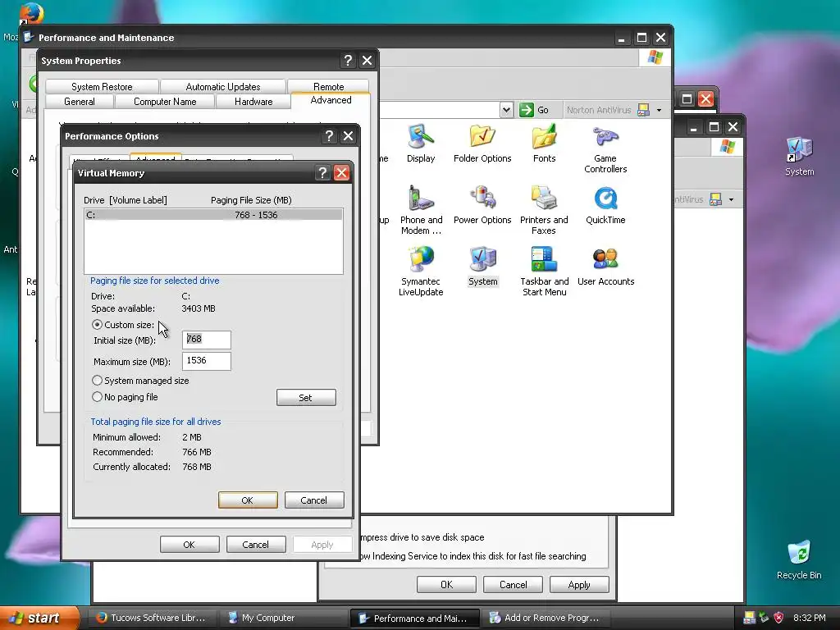
Task: Click the Norton shield tray icon
Action: click(778, 618)
